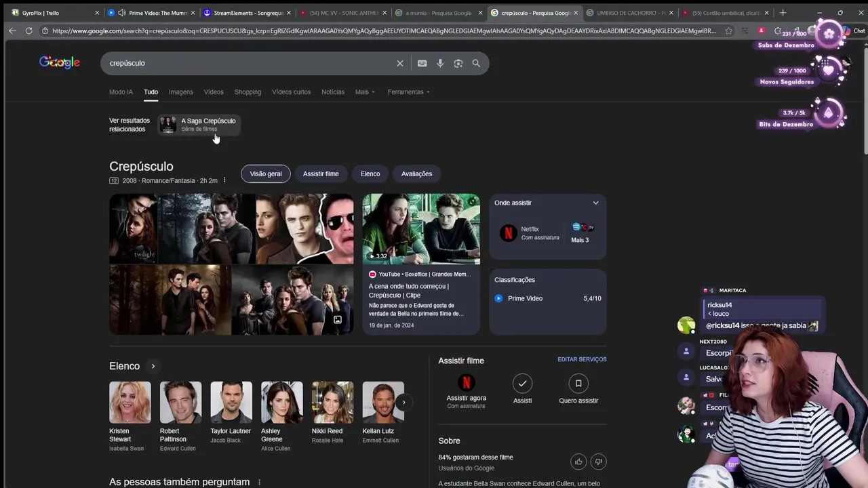Screen dimensions: 868x488
Task: Open Robert Pattinson cast photo
Action: tap(180, 403)
